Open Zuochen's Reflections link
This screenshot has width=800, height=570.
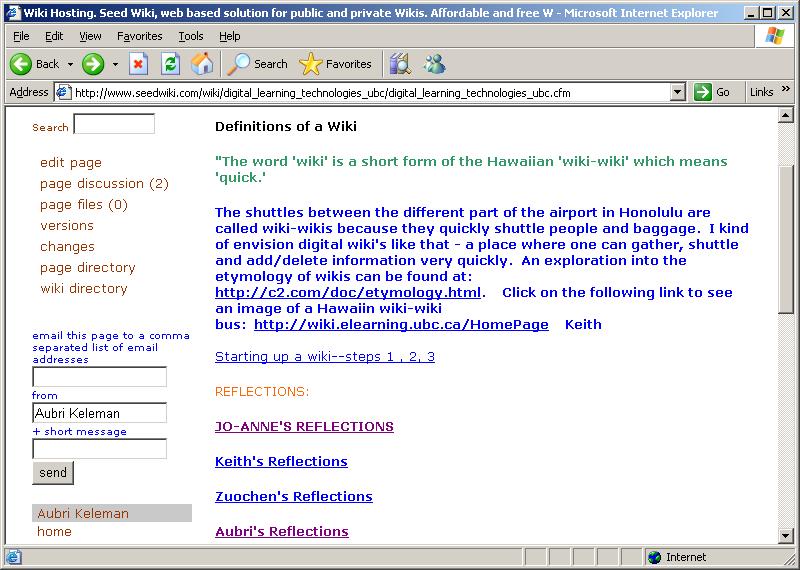point(294,497)
